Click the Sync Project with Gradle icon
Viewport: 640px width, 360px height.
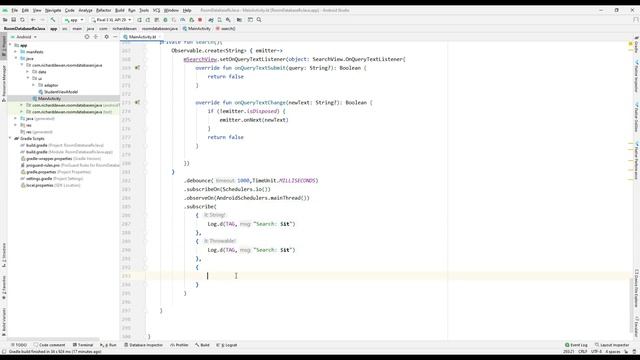tap(211, 20)
